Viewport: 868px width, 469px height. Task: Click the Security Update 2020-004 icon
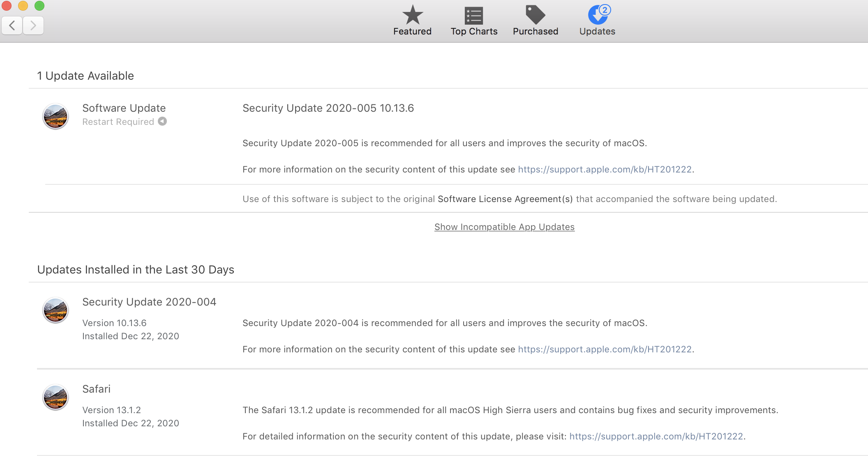coord(55,310)
